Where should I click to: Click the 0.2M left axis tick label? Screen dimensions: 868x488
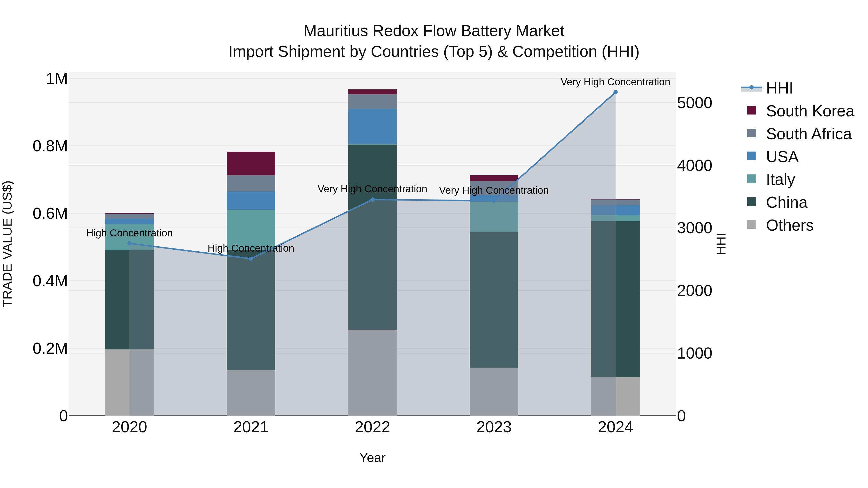pyautogui.click(x=50, y=348)
